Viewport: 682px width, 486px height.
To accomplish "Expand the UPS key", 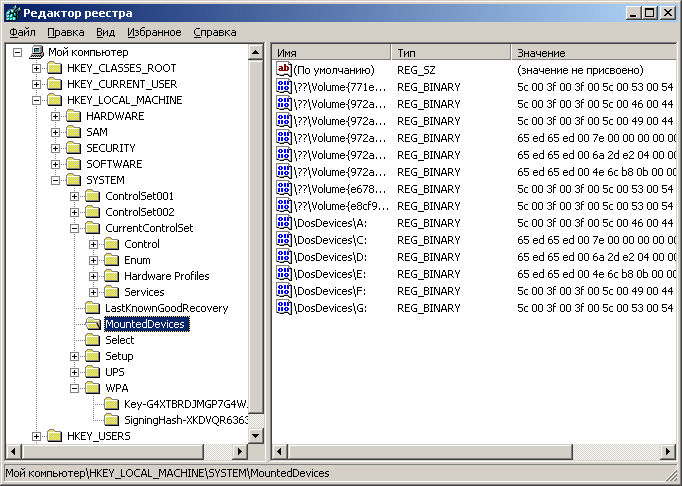I will tap(75, 372).
